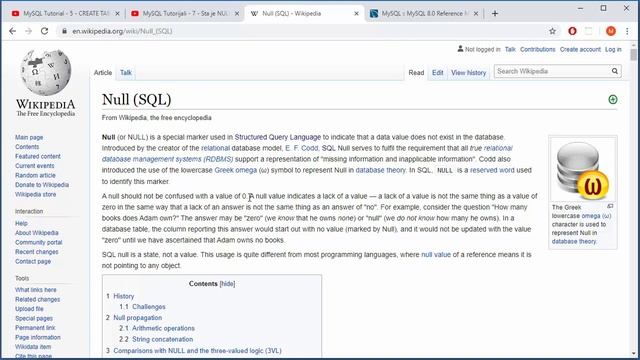This screenshot has height=360, width=640.
Task: Open Upload file link
Action: pyautogui.click(x=29, y=309)
